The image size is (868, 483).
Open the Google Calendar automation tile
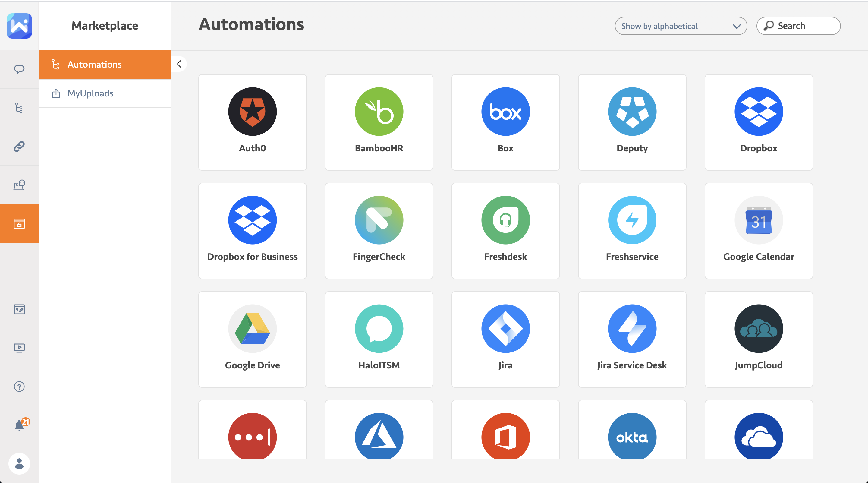point(759,231)
